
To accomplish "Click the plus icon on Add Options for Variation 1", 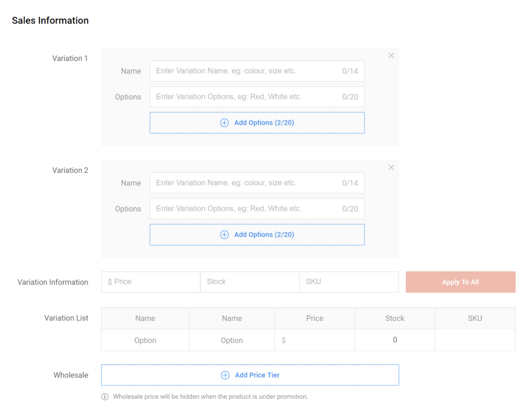I will (x=224, y=123).
